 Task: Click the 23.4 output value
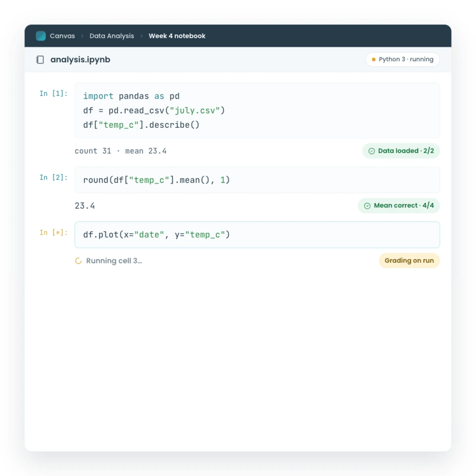pos(85,206)
